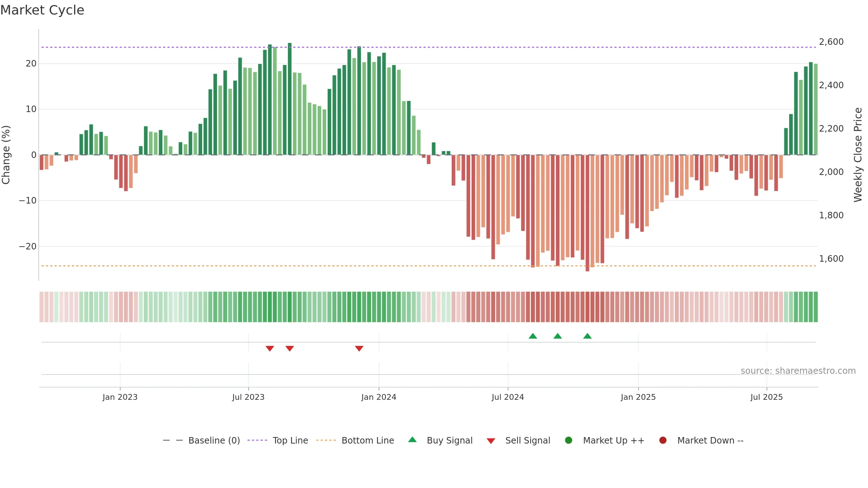Click the Jan 2024 axis label
868x488 pixels.
tap(379, 397)
